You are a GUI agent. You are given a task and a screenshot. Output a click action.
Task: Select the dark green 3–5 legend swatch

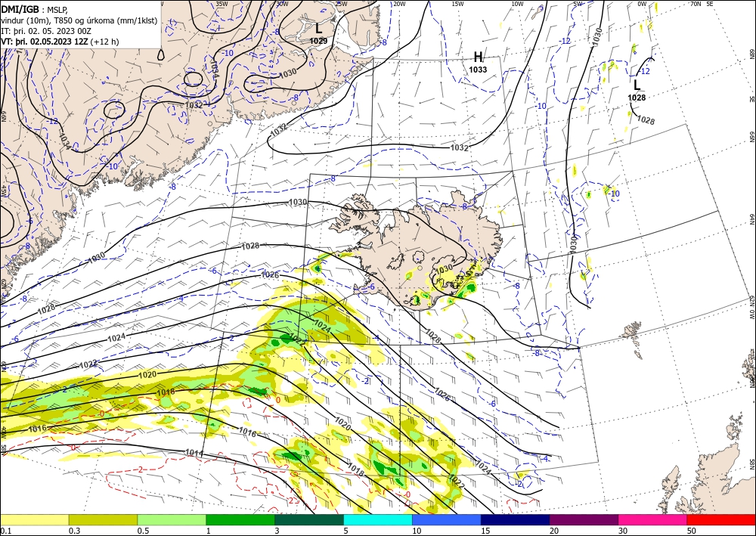[x=309, y=519]
